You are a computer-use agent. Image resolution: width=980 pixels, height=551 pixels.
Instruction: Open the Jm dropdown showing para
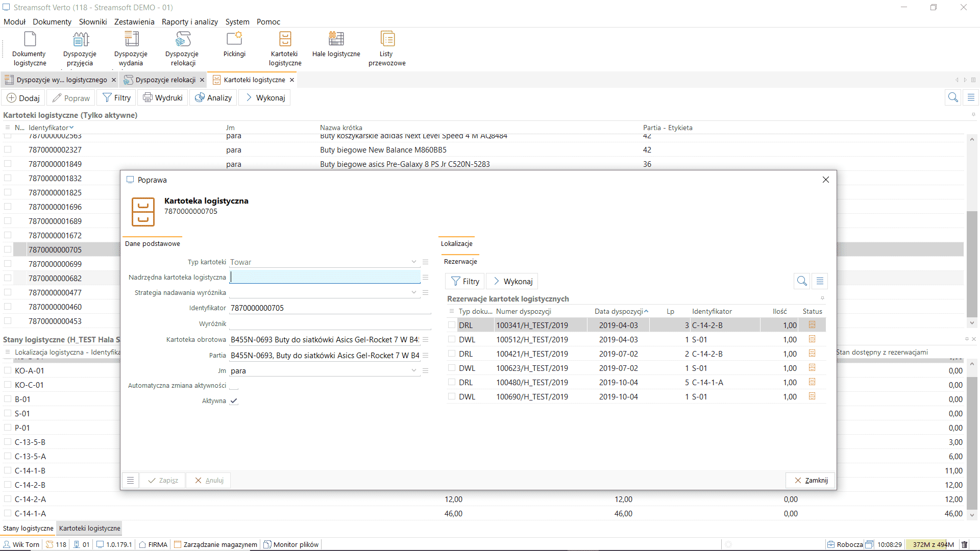pos(414,371)
